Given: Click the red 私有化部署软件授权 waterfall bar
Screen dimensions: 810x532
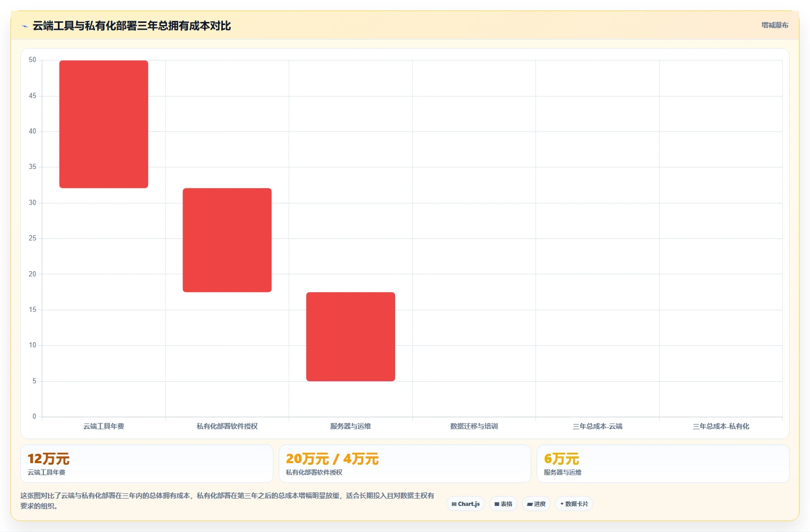Looking at the screenshot, I should pos(227,240).
